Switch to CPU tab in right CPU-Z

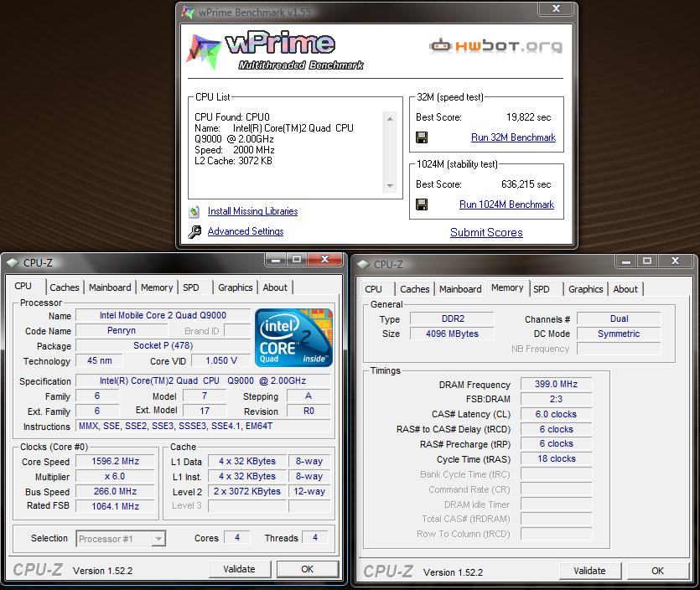(373, 289)
